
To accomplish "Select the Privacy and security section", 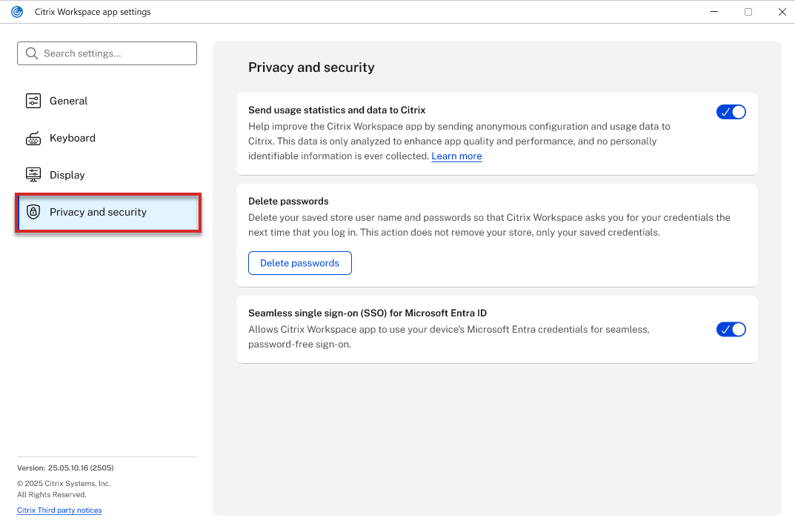I will (x=108, y=213).
